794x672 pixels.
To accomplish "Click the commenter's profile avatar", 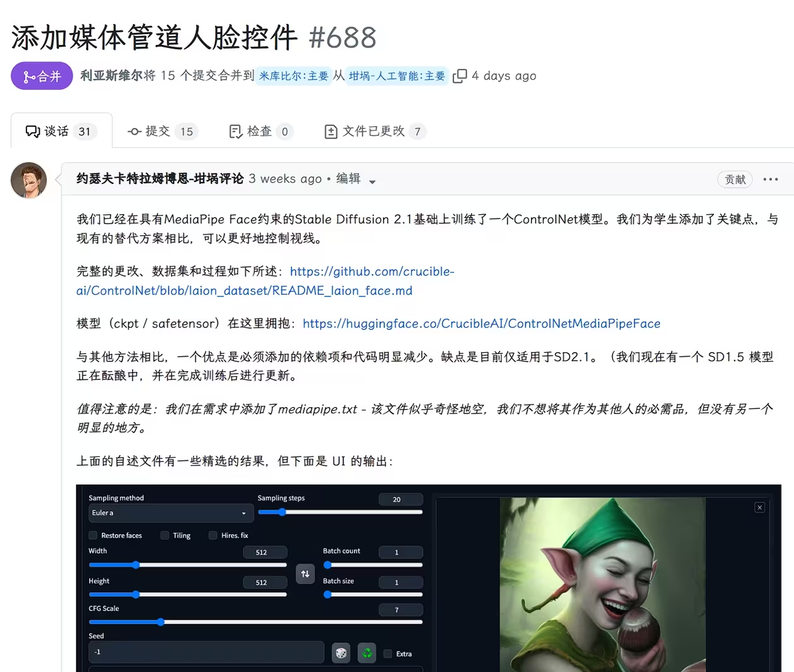I will click(29, 180).
